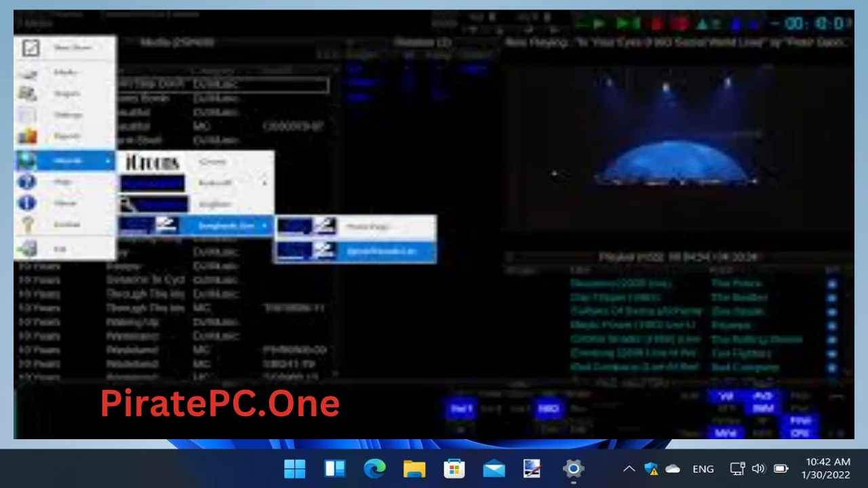Click the first red stop button

point(657,24)
